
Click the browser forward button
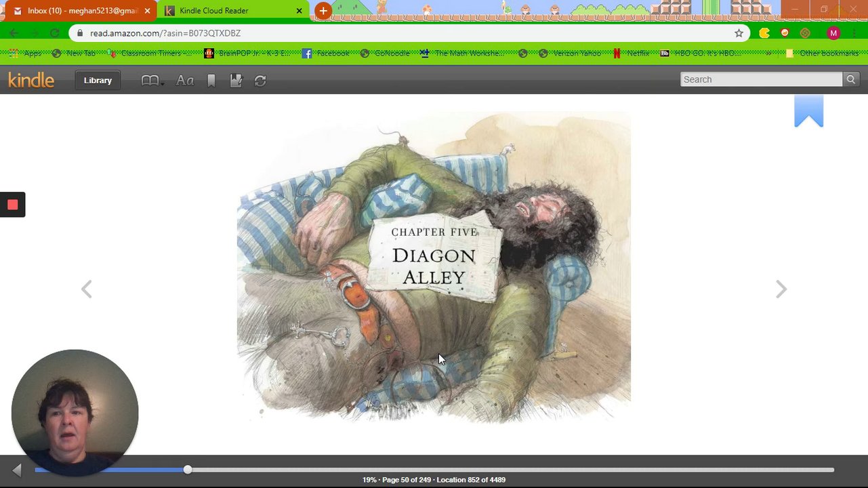point(35,33)
